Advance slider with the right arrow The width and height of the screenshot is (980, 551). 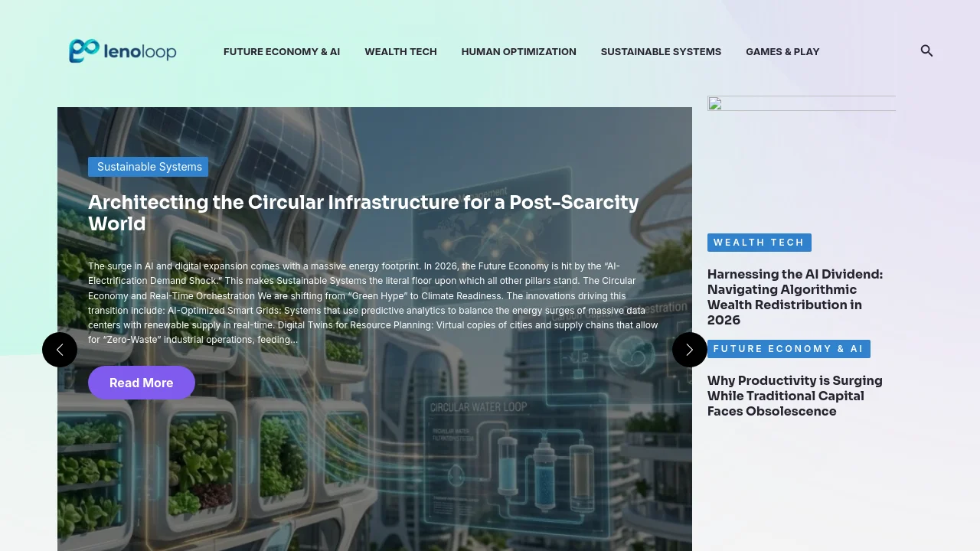[689, 350]
